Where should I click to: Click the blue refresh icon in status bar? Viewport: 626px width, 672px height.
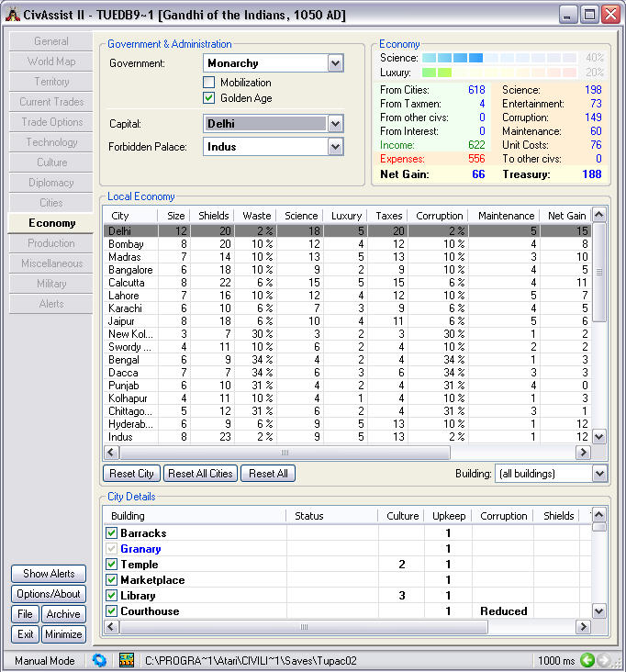tap(99, 660)
